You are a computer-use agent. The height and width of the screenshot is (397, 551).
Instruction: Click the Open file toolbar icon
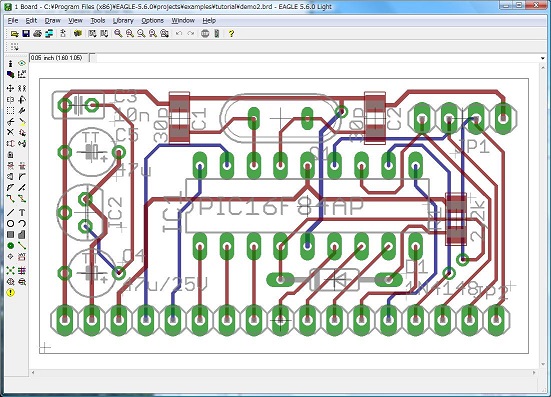(x=14, y=34)
